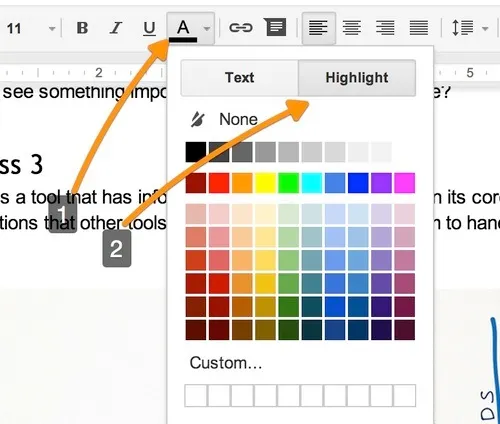Viewport: 500px width, 424px height.
Task: Pick the bright red color swatch
Action: (x=219, y=183)
